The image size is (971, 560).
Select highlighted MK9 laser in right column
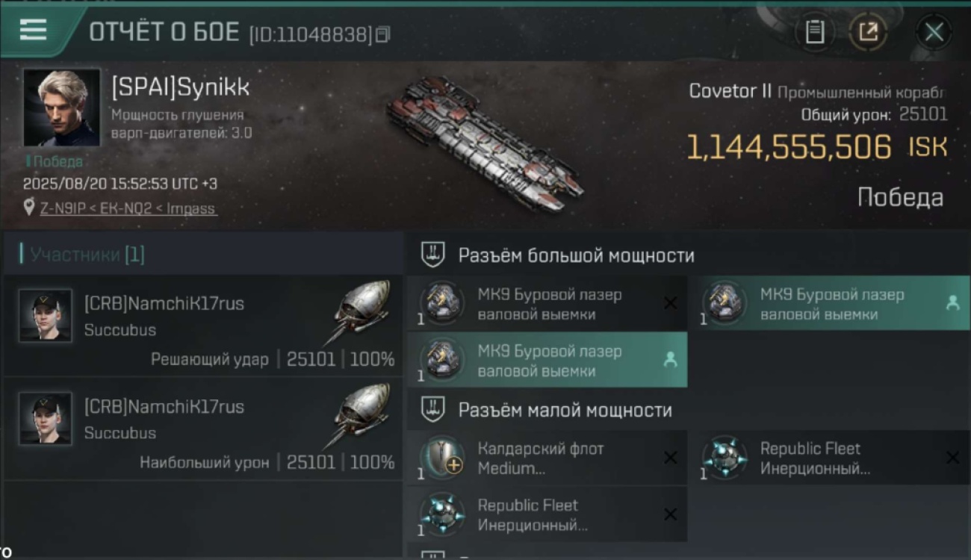[830, 303]
